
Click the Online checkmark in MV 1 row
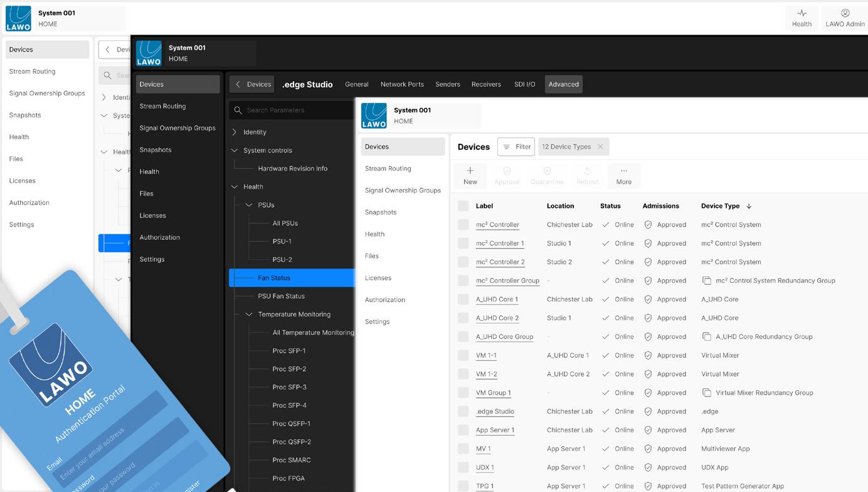coord(605,449)
